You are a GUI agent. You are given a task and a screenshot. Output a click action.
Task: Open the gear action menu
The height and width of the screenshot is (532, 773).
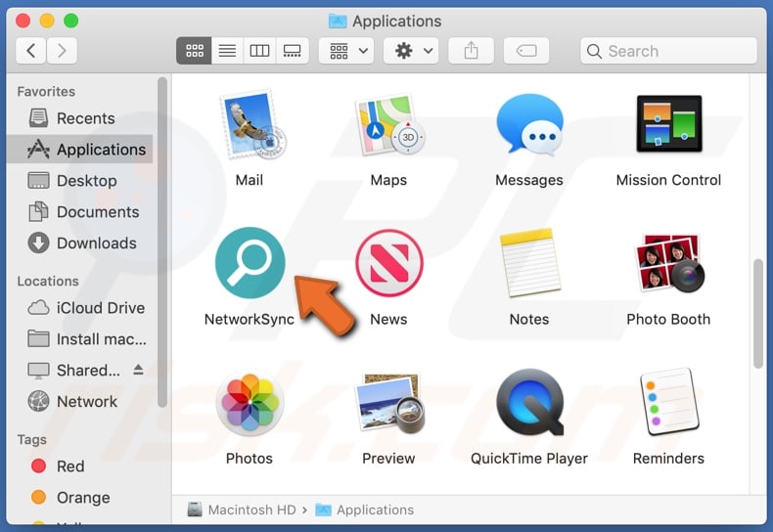(x=411, y=51)
